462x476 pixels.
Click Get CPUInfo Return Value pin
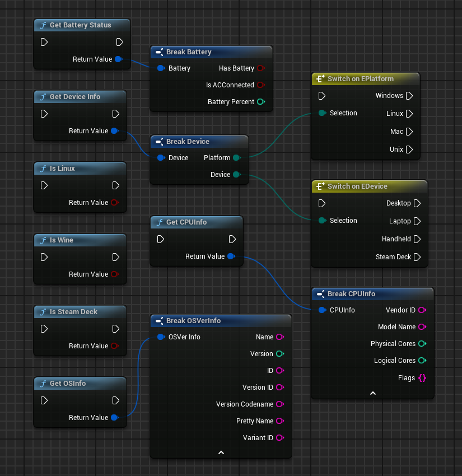[231, 256]
